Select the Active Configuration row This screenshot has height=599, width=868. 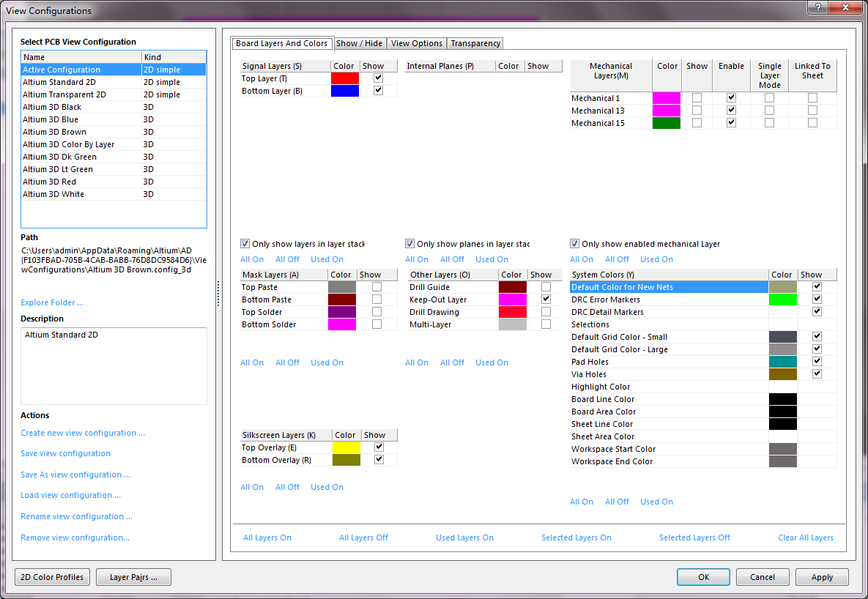tap(114, 70)
